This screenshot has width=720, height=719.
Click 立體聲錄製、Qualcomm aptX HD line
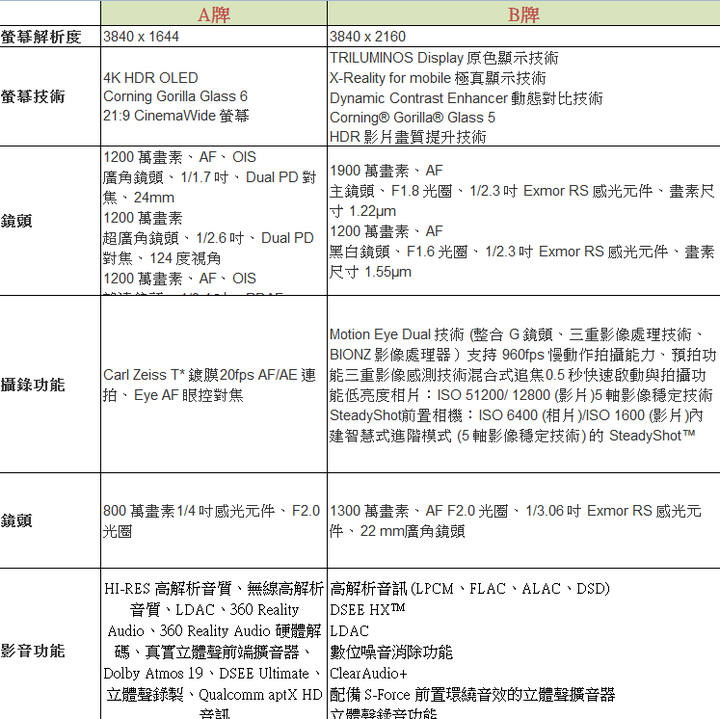[214, 695]
